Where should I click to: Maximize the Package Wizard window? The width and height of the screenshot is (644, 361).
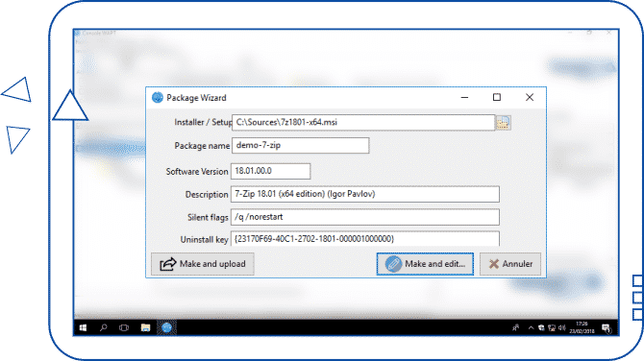point(497,97)
